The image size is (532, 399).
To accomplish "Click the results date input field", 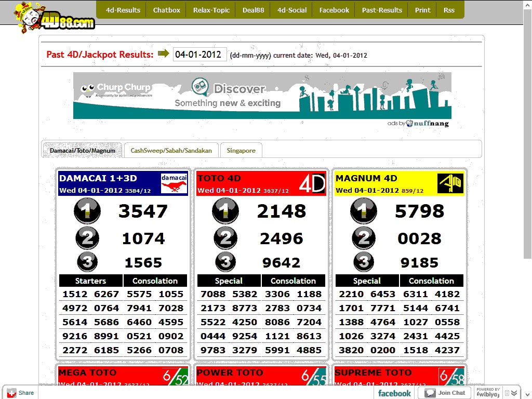I will pos(199,55).
